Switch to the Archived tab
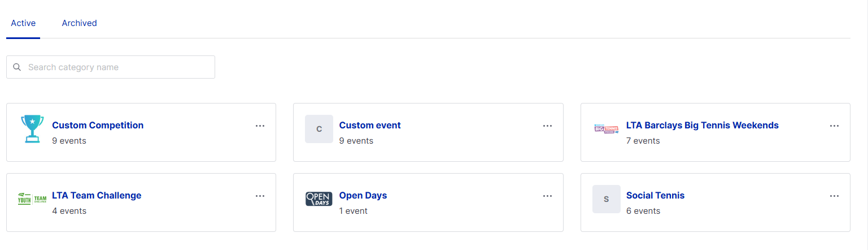Screen dimensions: 868x250 (x=79, y=23)
